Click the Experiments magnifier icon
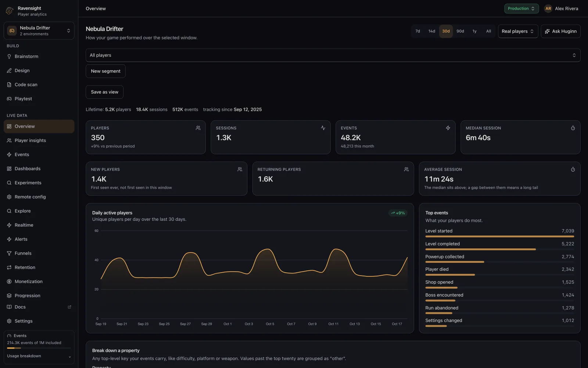This screenshot has height=368, width=588. tap(9, 183)
